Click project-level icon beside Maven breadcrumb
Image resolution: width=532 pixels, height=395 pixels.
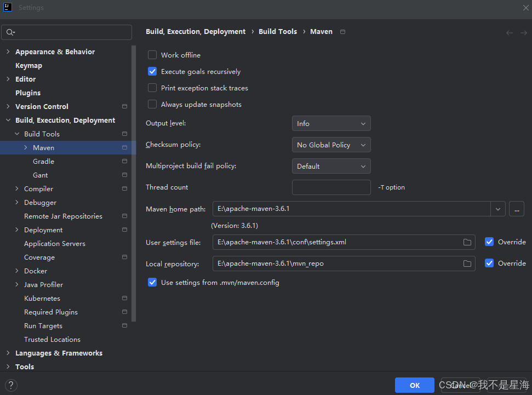pos(342,32)
